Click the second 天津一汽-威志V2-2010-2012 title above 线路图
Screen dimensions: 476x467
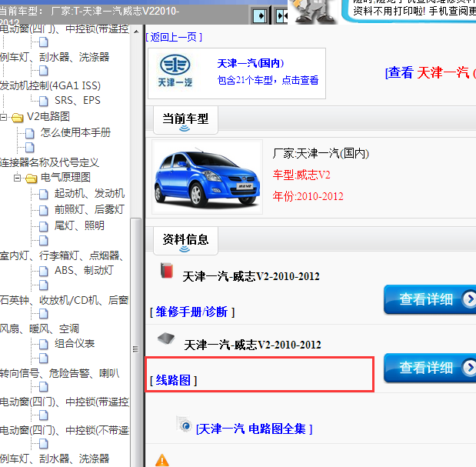252,345
